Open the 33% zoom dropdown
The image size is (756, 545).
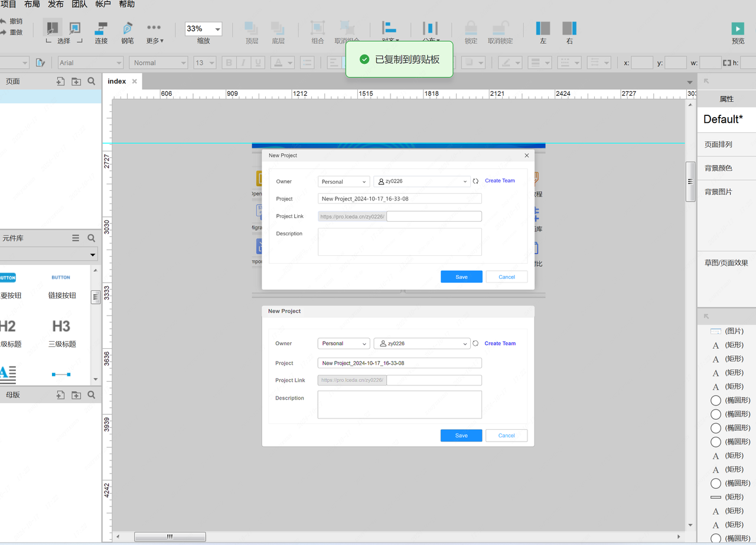[x=218, y=29]
